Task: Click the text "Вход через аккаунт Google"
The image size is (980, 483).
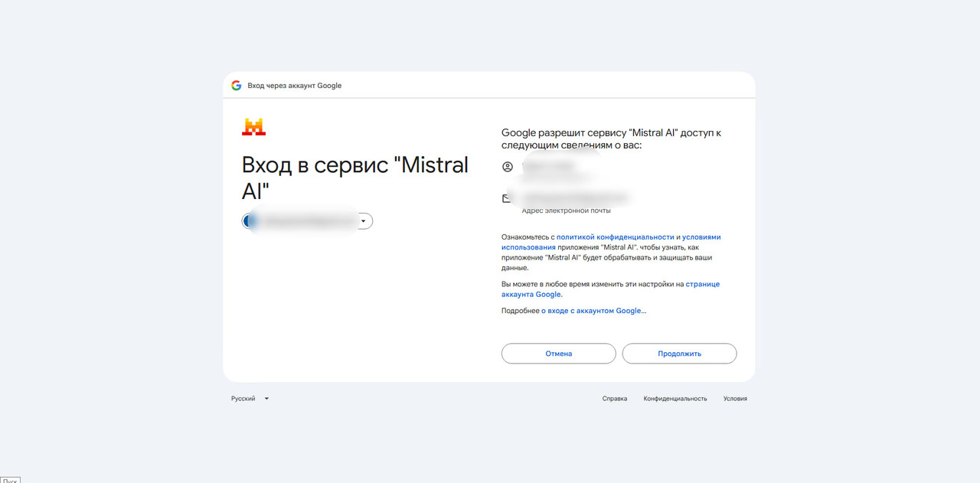Action: pyautogui.click(x=295, y=86)
